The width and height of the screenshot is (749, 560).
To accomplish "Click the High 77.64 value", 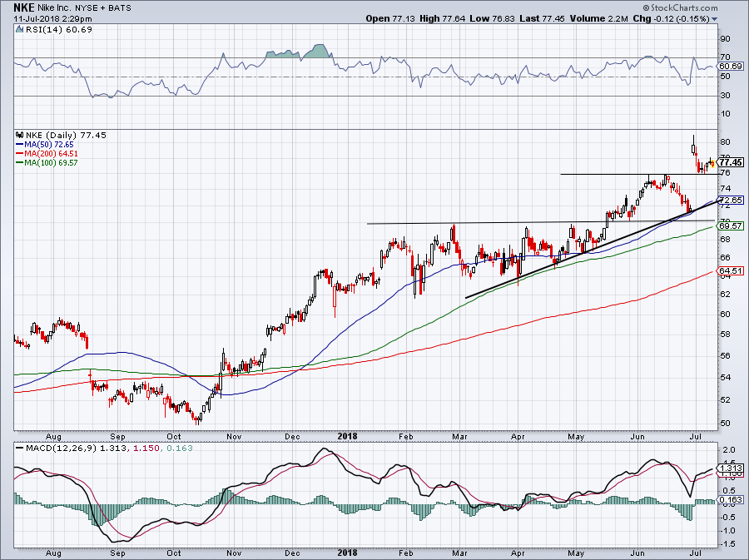I will [443, 18].
